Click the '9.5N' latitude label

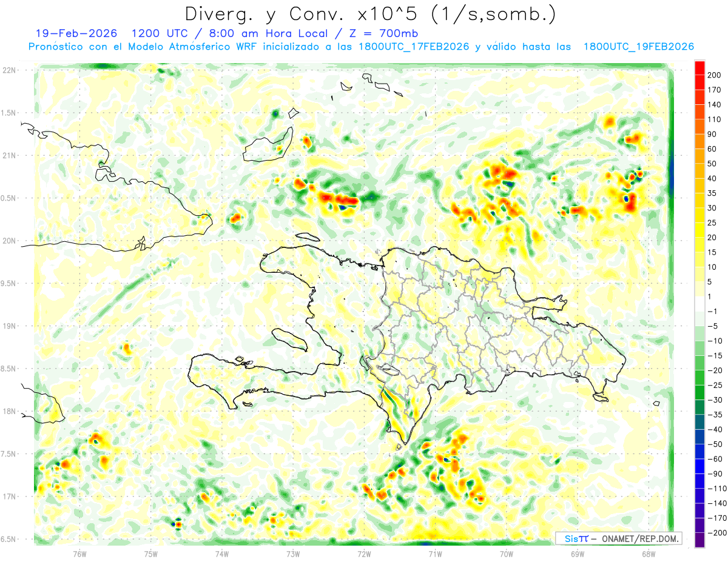coord(9,283)
